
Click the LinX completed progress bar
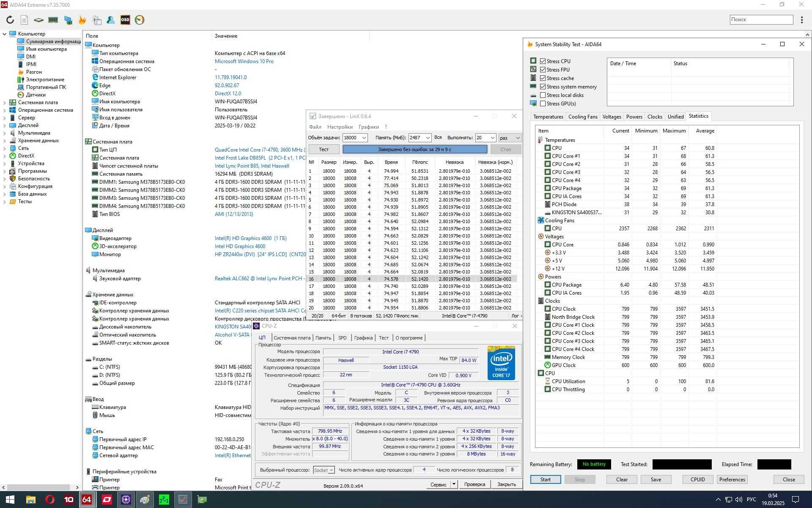(x=414, y=149)
